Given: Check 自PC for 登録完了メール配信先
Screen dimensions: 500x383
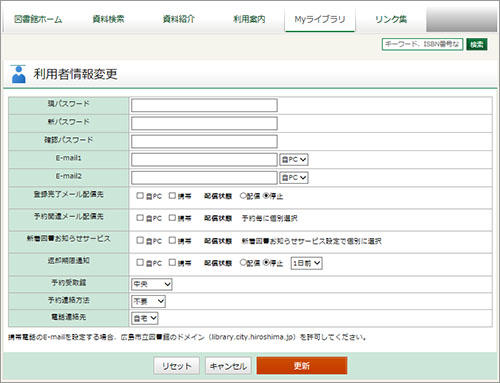Looking at the screenshot, I should tap(140, 196).
